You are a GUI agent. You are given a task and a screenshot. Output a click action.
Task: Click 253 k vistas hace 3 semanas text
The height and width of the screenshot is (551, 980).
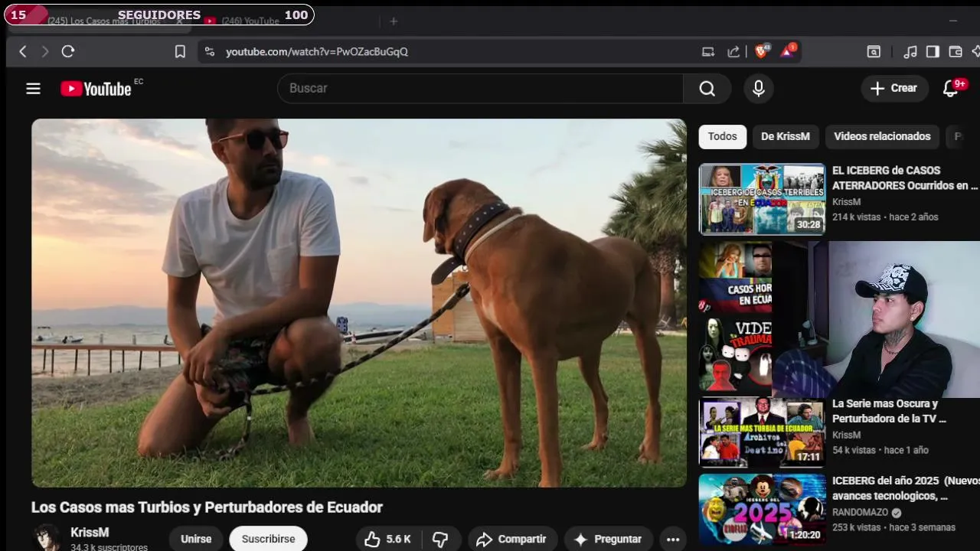point(893,527)
